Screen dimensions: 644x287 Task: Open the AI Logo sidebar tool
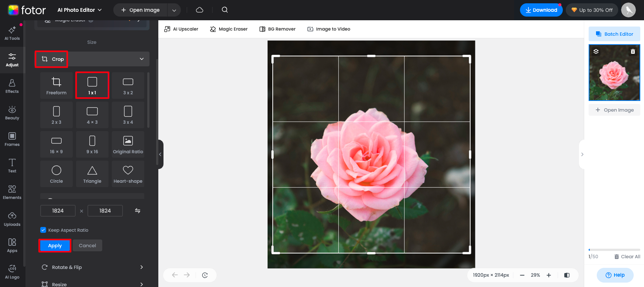(12, 272)
